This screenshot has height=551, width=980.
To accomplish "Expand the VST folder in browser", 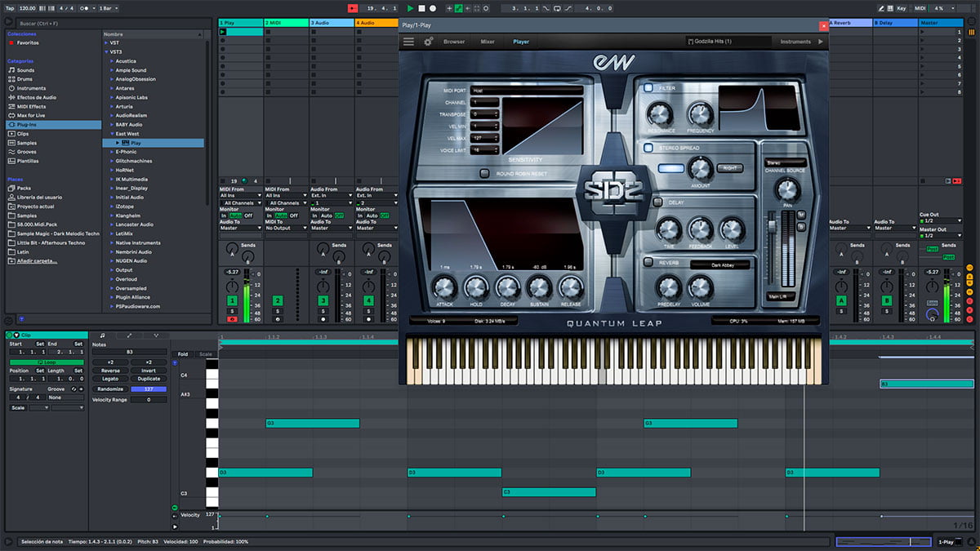I will (x=106, y=42).
